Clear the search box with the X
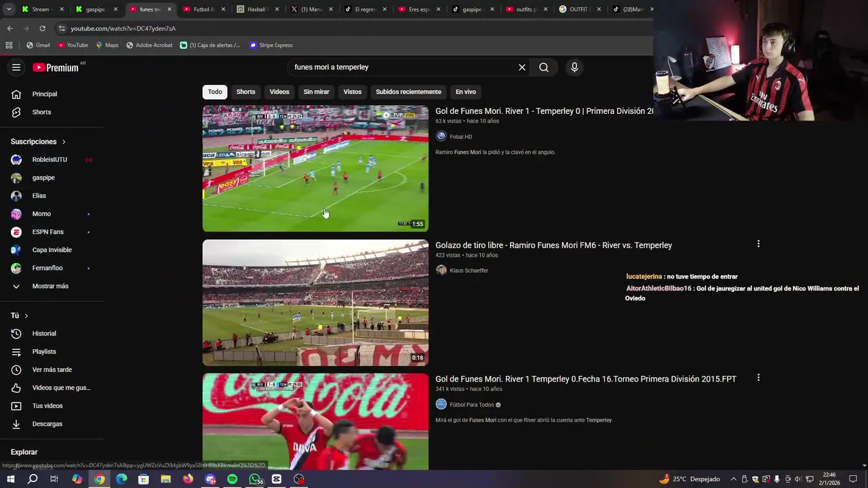This screenshot has width=868, height=488. coord(522,67)
